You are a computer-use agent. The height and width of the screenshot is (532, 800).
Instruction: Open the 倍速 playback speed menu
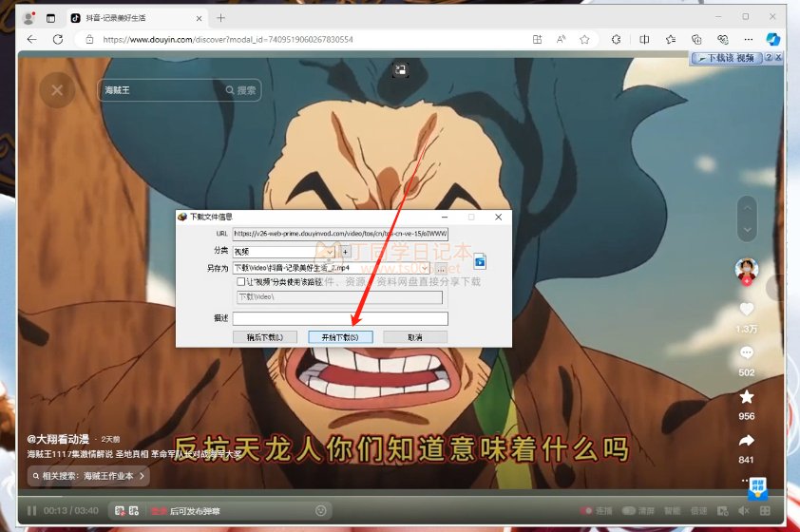(698, 510)
